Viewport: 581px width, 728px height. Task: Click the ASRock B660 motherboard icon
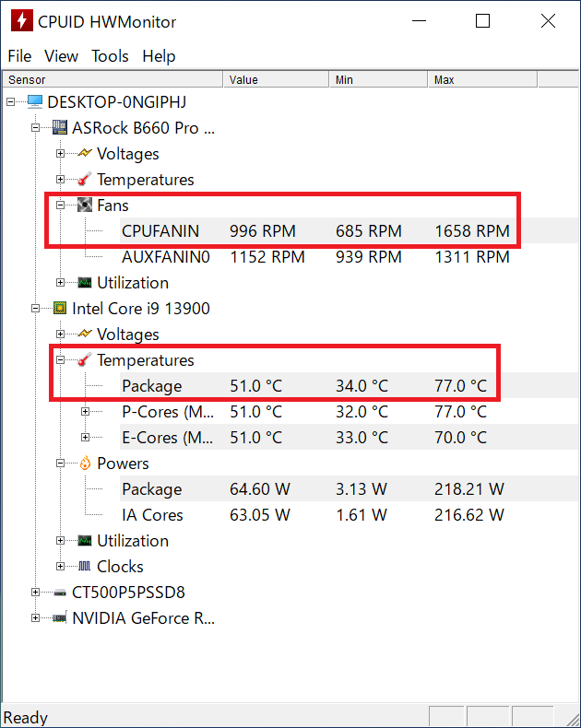click(x=60, y=127)
